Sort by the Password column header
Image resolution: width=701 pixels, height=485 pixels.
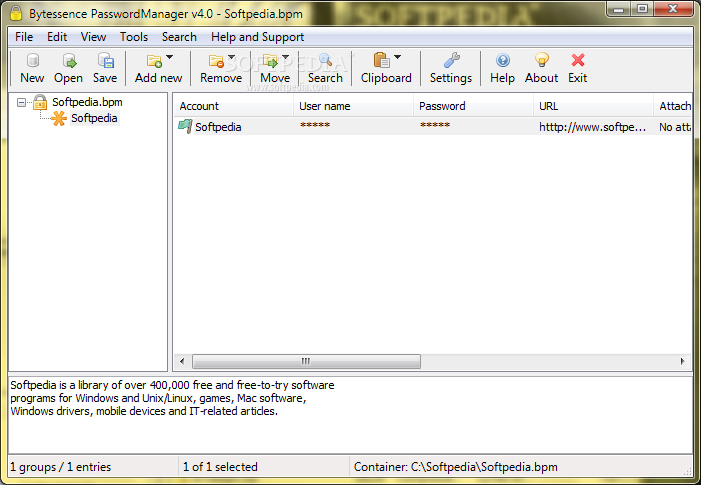point(473,106)
